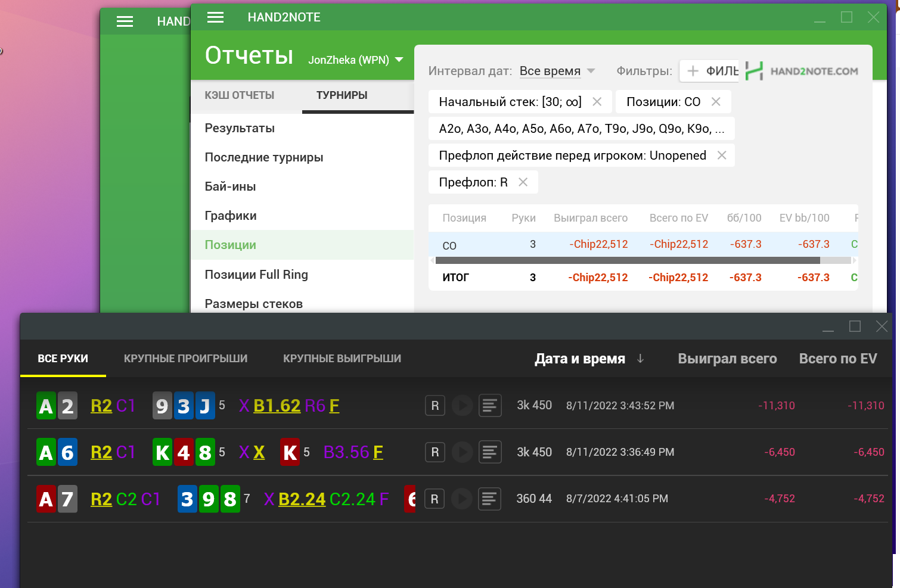Click B3.56 turn action in A6 hand
The height and width of the screenshot is (588, 900).
tap(346, 452)
